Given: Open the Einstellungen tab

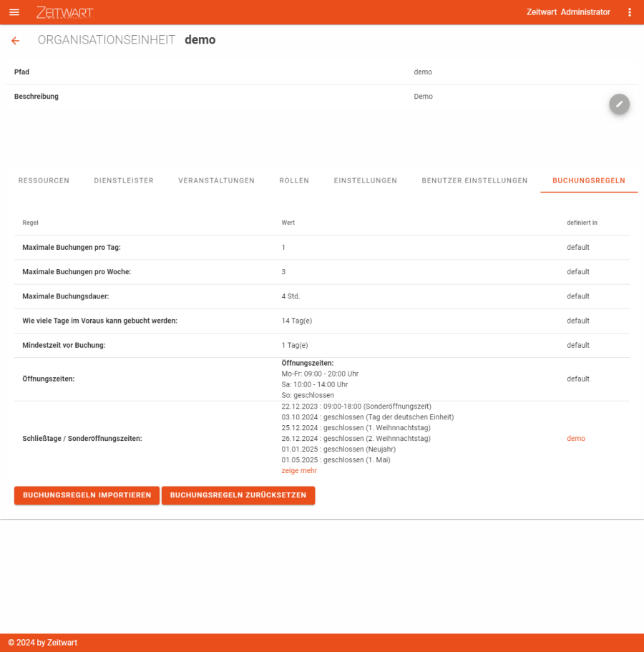Looking at the screenshot, I should (365, 180).
